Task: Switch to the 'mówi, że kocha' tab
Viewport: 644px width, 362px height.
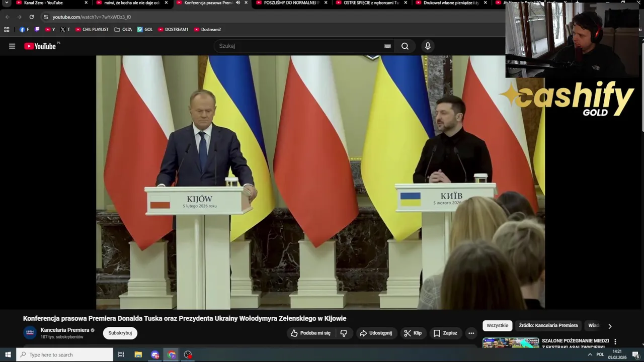Action: coord(132,3)
